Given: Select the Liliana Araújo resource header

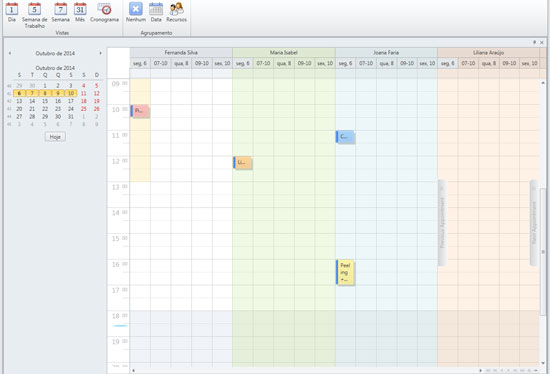Looking at the screenshot, I should point(488,53).
